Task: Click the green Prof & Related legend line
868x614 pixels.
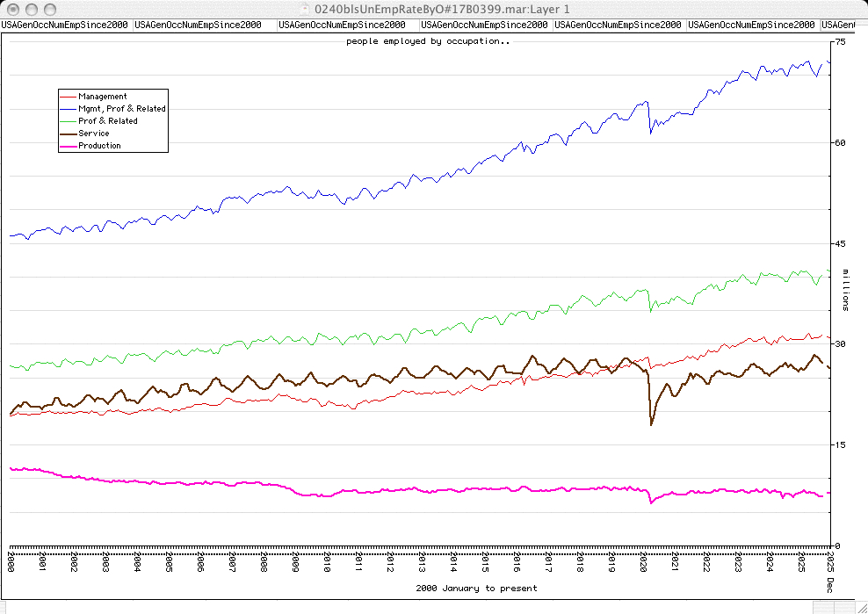Action: coord(68,121)
